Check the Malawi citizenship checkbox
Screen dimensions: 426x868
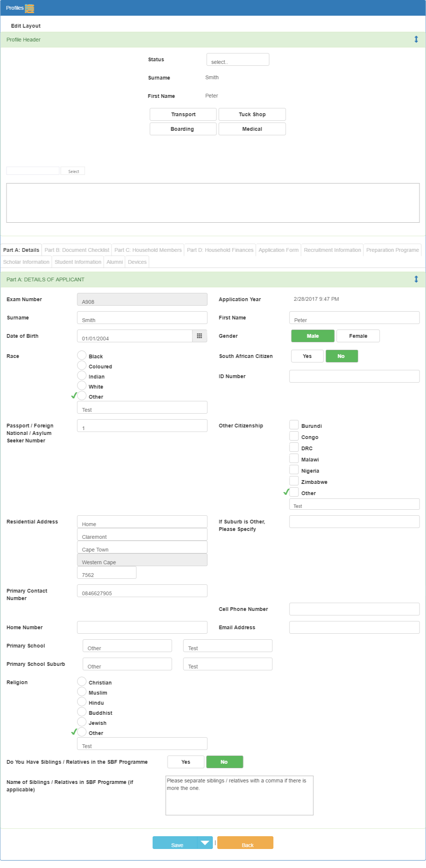pyautogui.click(x=294, y=458)
